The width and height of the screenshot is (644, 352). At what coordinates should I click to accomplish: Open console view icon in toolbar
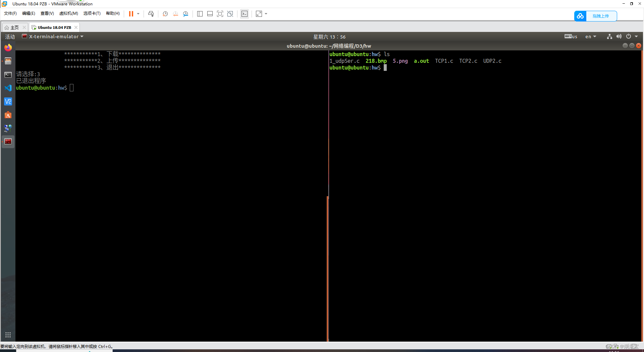pos(245,14)
